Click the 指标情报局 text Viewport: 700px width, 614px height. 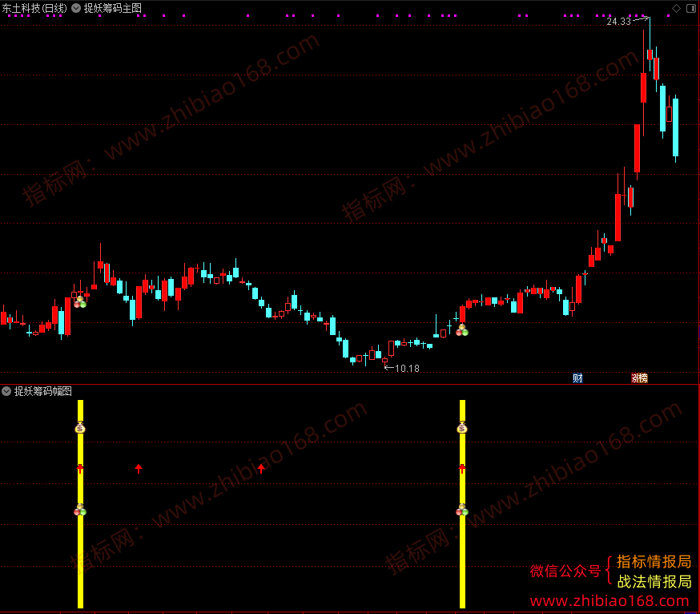click(654, 562)
